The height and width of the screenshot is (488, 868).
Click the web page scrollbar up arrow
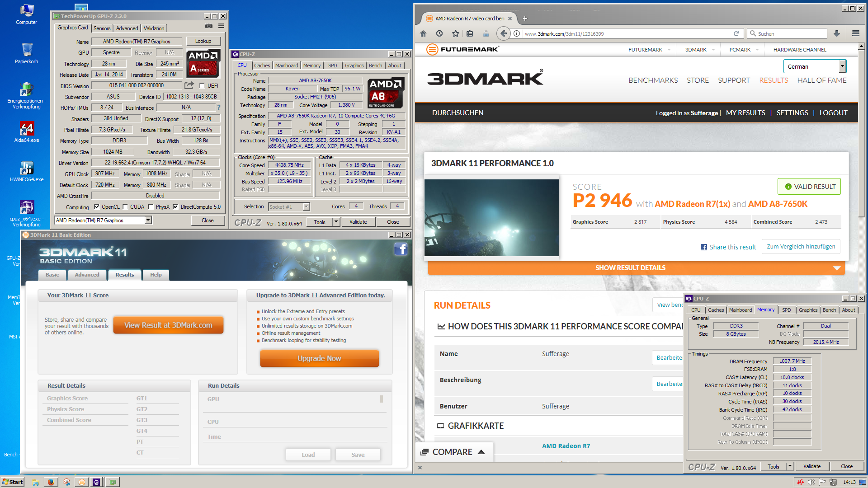point(862,46)
